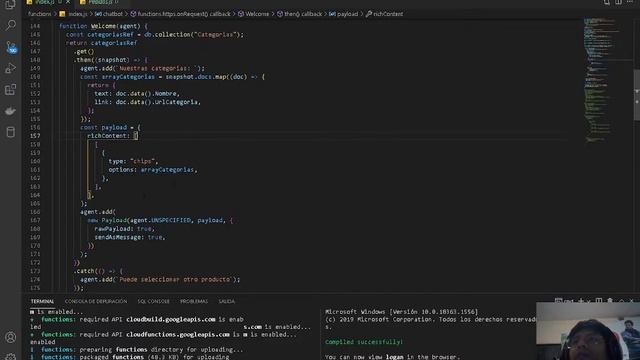This screenshot has width=640, height=360.
Task: Click line number 157 in the gutter
Action: (x=35, y=136)
